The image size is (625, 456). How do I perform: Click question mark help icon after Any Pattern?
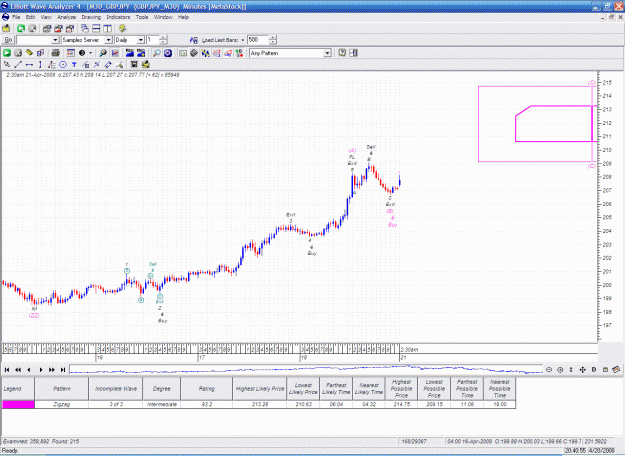coord(342,53)
